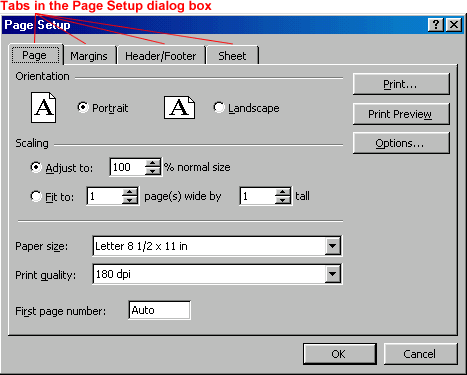The width and height of the screenshot is (467, 375).
Task: Click the Adjust to 100 percent field
Action: [x=128, y=167]
